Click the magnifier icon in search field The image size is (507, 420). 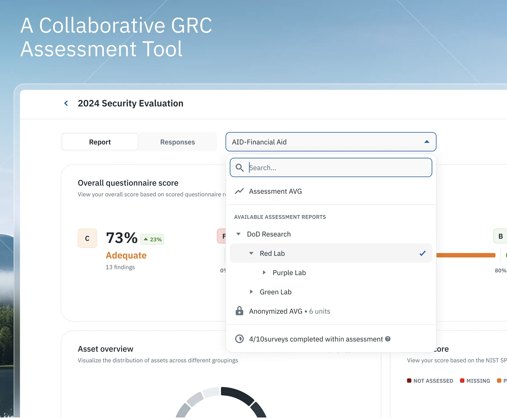pyautogui.click(x=240, y=168)
